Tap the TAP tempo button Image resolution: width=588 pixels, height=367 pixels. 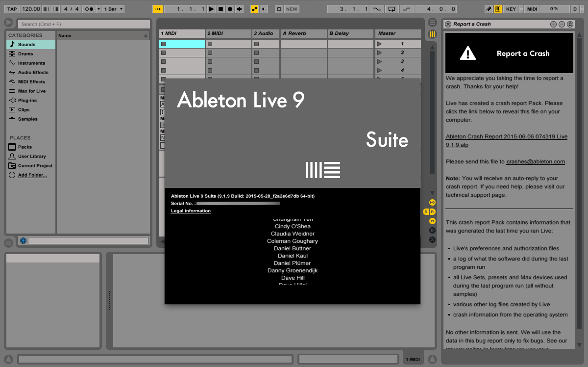[12, 9]
